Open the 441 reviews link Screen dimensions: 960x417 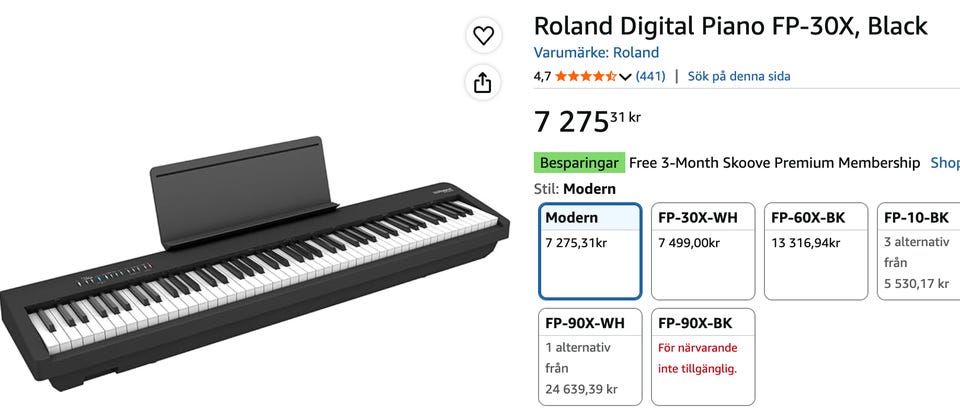pos(650,77)
